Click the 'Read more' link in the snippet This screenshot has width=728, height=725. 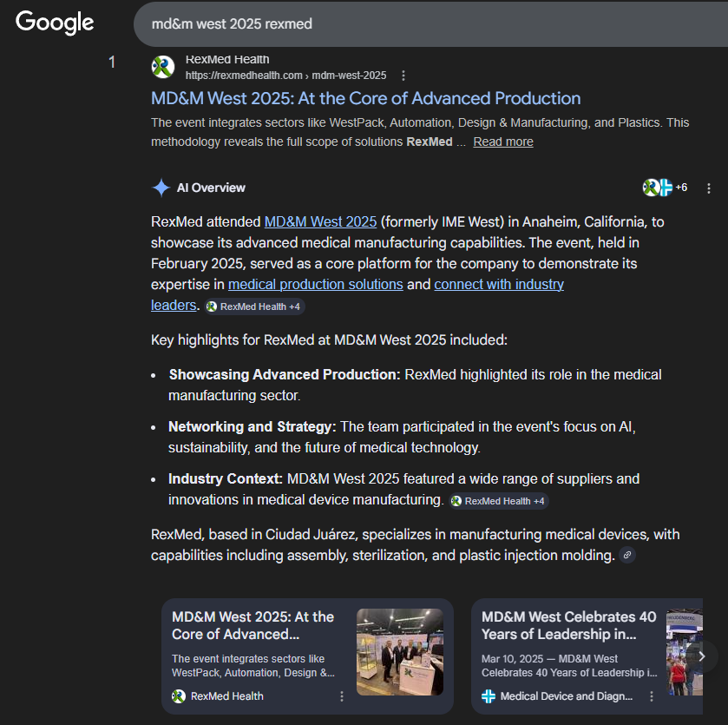pyautogui.click(x=502, y=142)
